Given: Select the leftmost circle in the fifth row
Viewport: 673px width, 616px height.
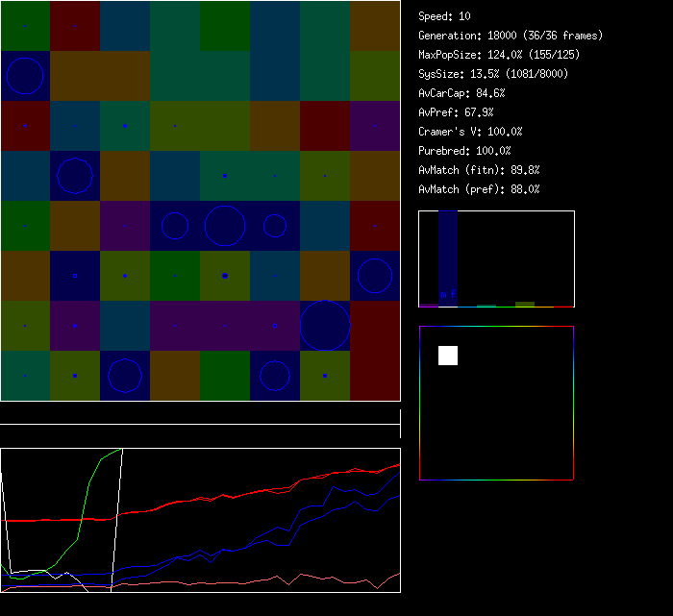Looking at the screenshot, I should (175, 226).
